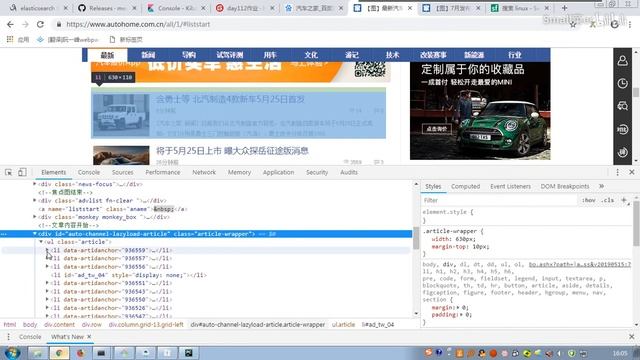Open the Performance tab
Screen dimensions: 640x360
[x=162, y=172]
